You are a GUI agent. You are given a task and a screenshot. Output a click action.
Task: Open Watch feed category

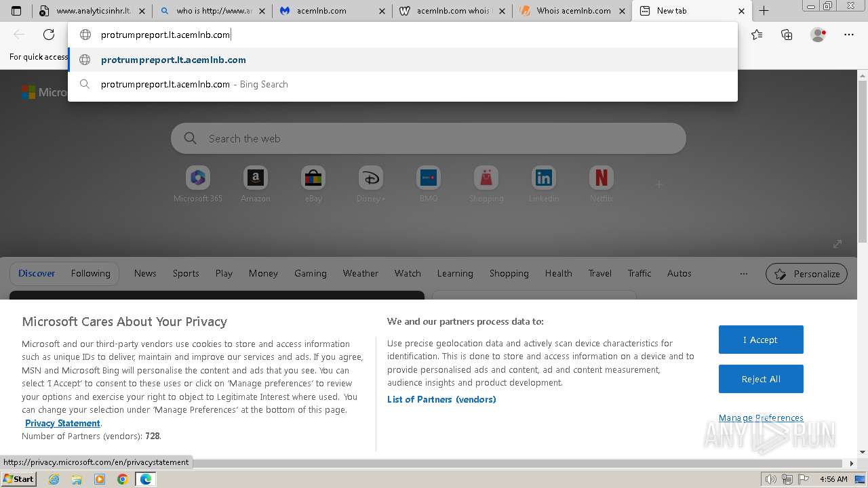tap(408, 273)
